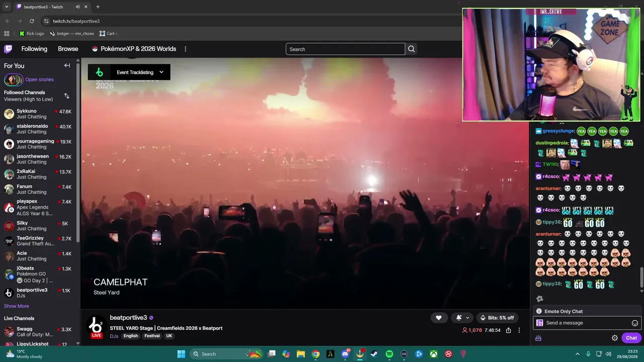Open the Browse tab
Image resolution: width=644 pixels, height=362 pixels.
tap(68, 49)
